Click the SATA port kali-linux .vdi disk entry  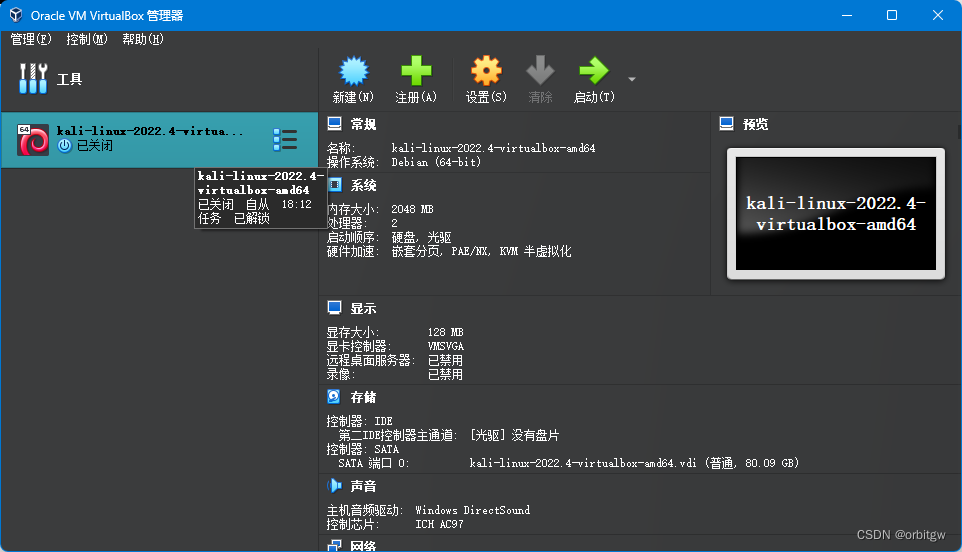point(634,463)
